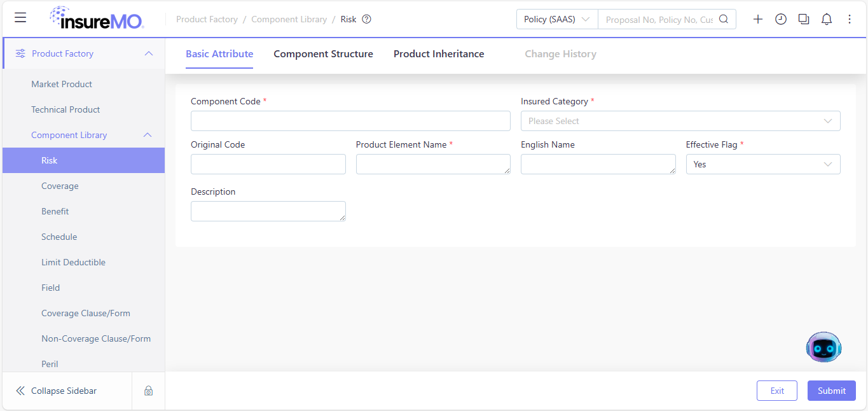Click the multi-window copy icon
The height and width of the screenshot is (411, 868).
804,19
